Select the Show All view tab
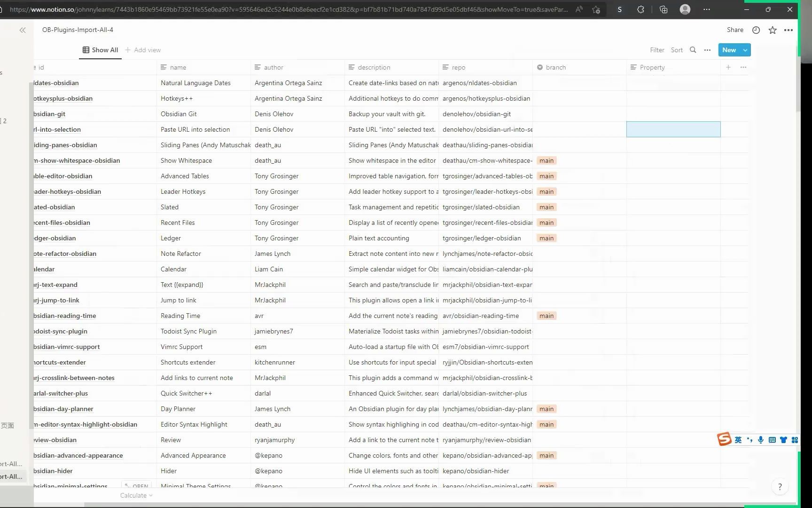This screenshot has width=812, height=508. point(100,50)
